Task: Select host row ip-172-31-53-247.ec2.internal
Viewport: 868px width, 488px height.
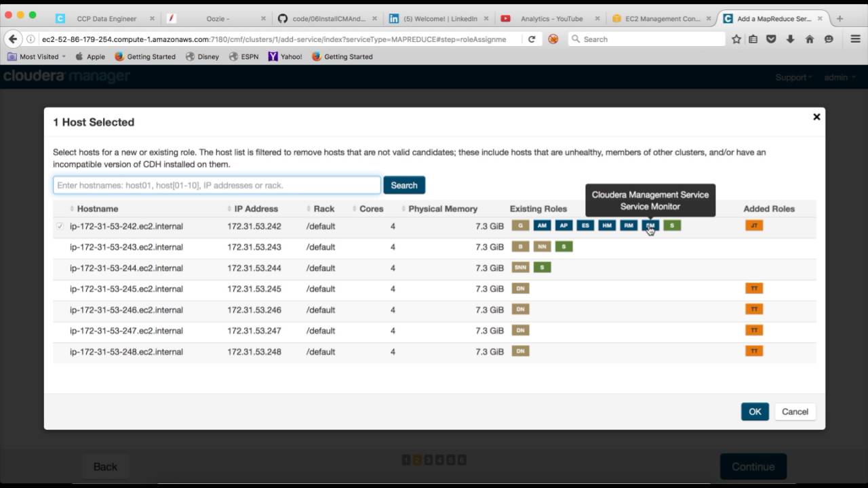Action: click(435, 331)
